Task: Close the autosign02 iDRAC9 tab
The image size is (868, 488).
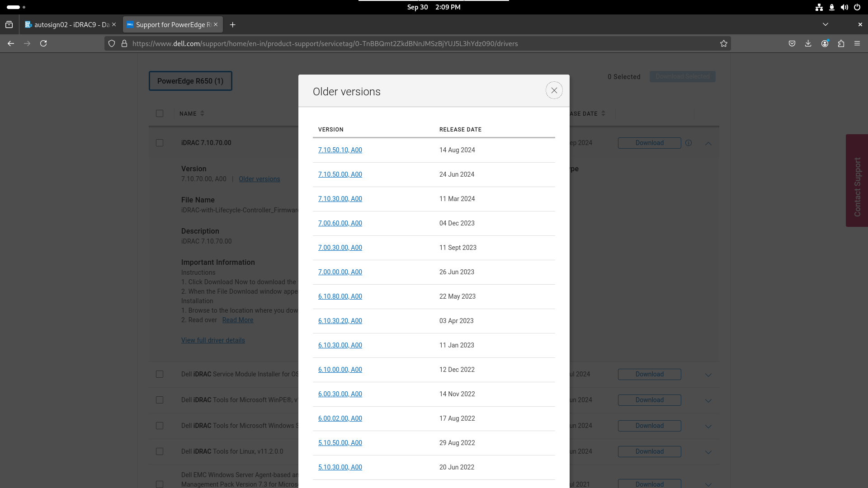Action: coord(114,24)
